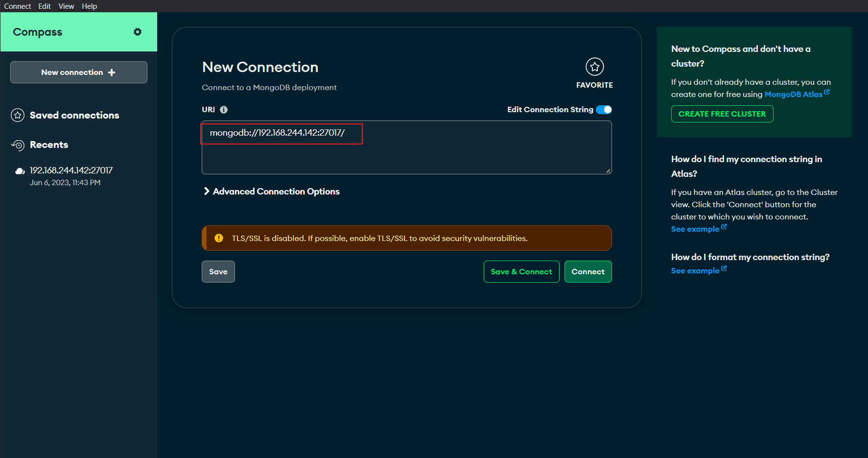Click the Saved connections heading

point(74,115)
